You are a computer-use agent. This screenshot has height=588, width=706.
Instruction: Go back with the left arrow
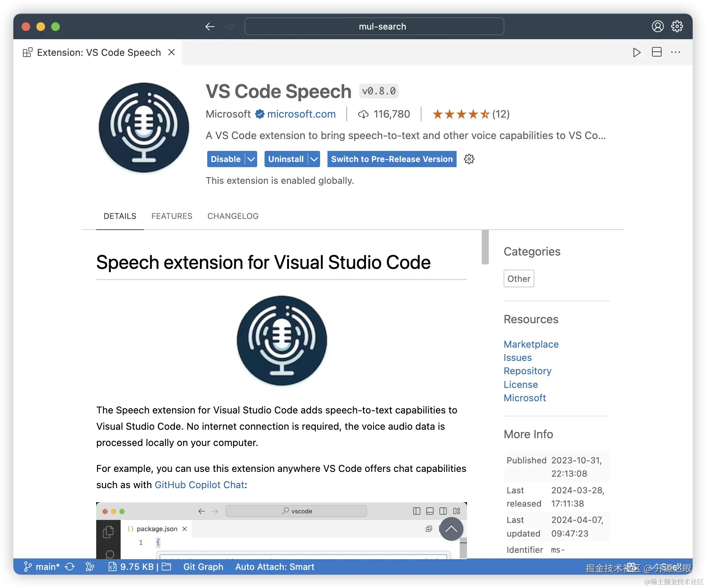coord(210,27)
